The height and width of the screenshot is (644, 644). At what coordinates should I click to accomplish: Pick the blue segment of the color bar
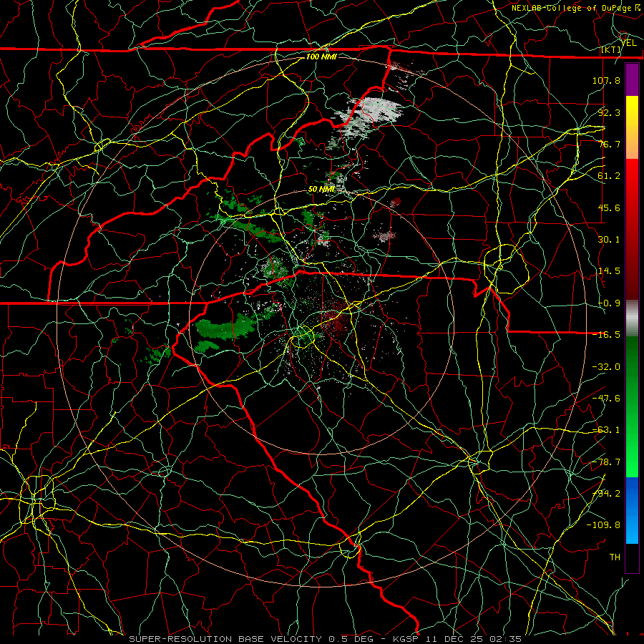(x=632, y=510)
